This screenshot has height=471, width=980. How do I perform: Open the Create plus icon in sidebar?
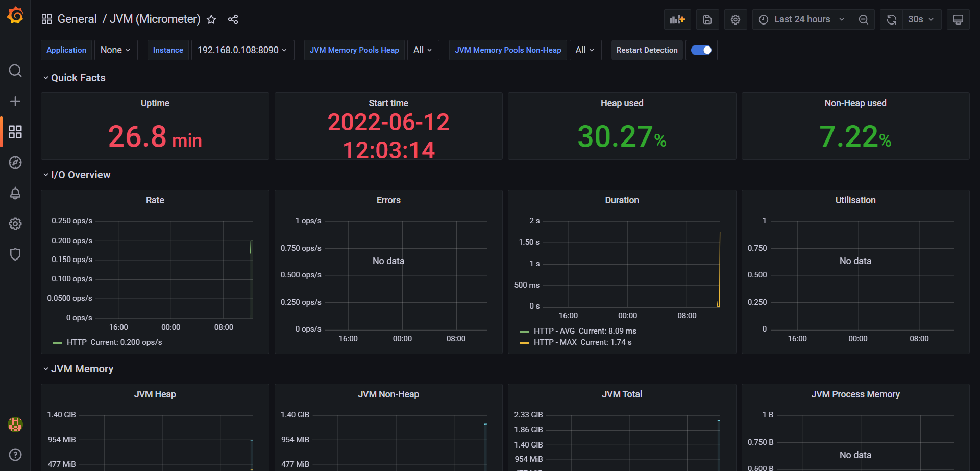click(x=15, y=101)
